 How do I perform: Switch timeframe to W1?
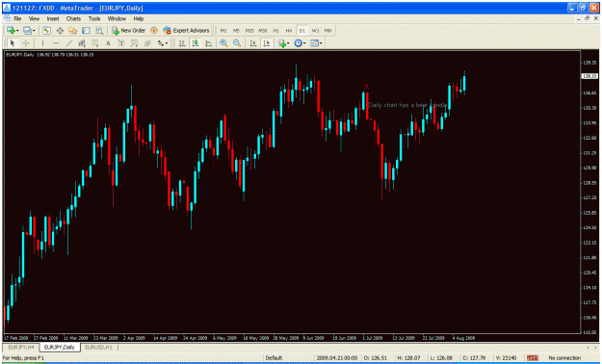(x=315, y=31)
